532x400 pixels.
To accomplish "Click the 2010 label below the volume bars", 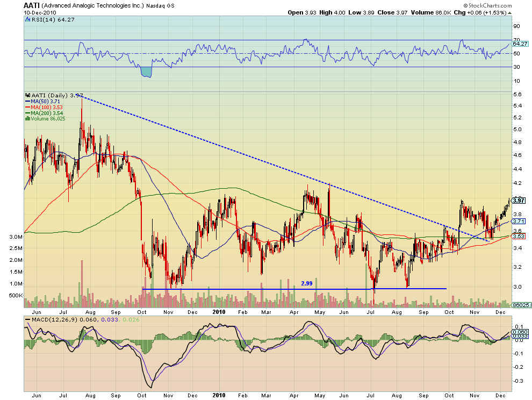I will [x=219, y=312].
